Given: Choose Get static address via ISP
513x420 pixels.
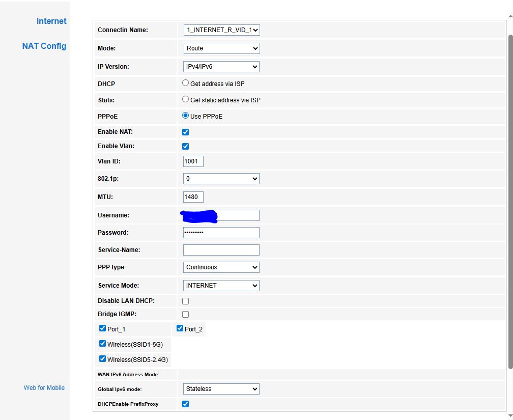Looking at the screenshot, I should click(x=186, y=100).
